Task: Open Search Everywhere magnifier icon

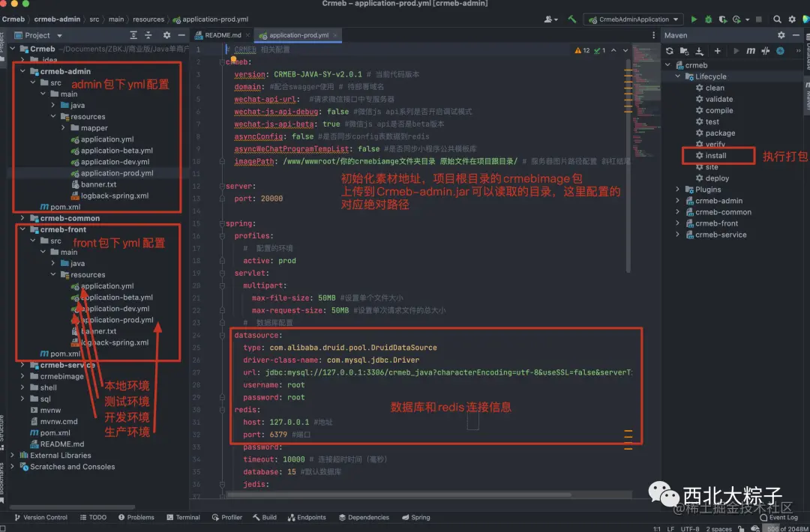Action: (x=777, y=19)
